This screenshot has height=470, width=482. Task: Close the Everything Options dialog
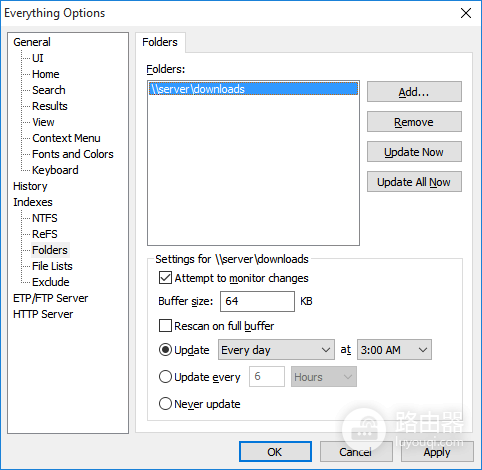coord(466,13)
